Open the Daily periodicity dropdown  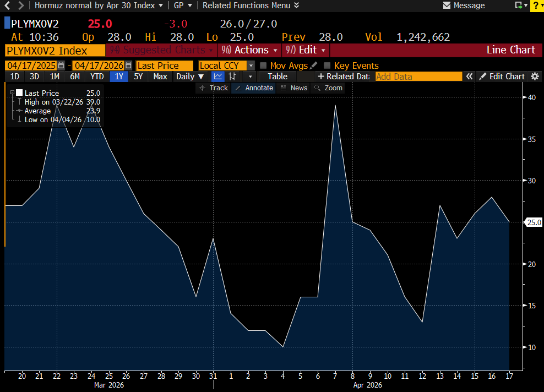(x=189, y=77)
